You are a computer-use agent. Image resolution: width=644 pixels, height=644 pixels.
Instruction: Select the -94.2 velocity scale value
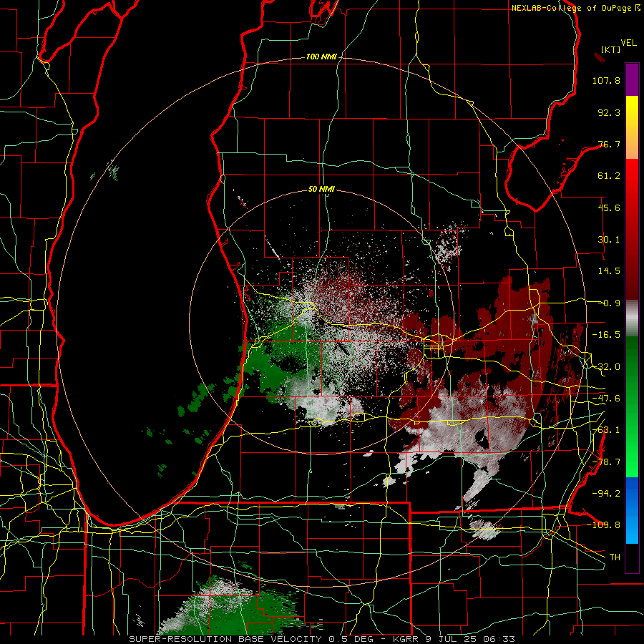tap(606, 494)
